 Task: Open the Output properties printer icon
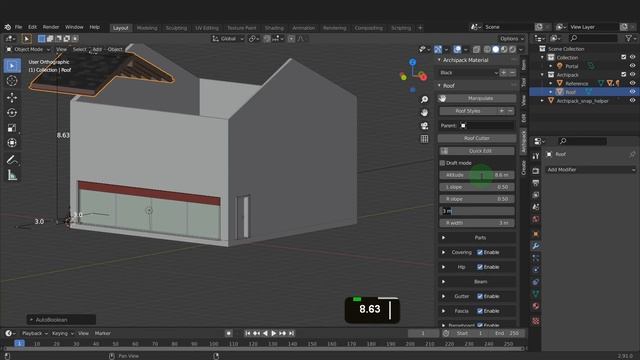pyautogui.click(x=536, y=183)
